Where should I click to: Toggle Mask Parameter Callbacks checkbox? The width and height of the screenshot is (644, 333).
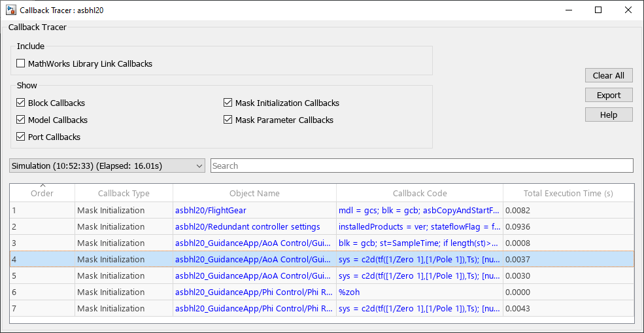[228, 120]
